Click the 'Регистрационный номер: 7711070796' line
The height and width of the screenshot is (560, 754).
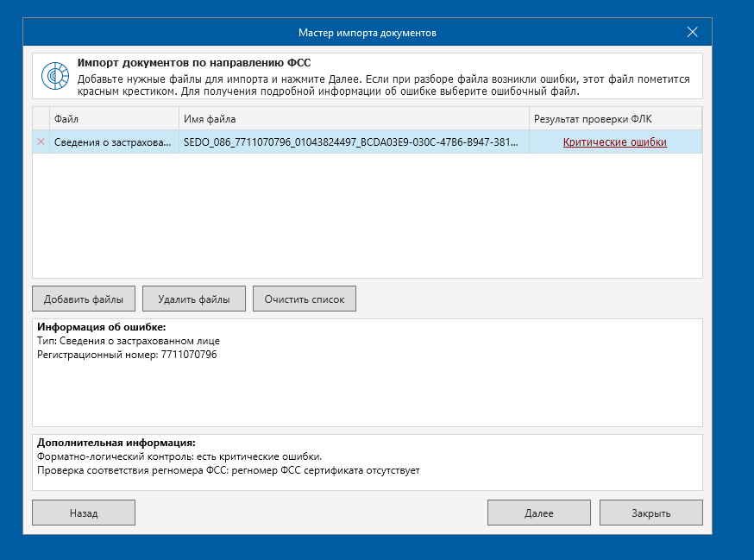127,355
